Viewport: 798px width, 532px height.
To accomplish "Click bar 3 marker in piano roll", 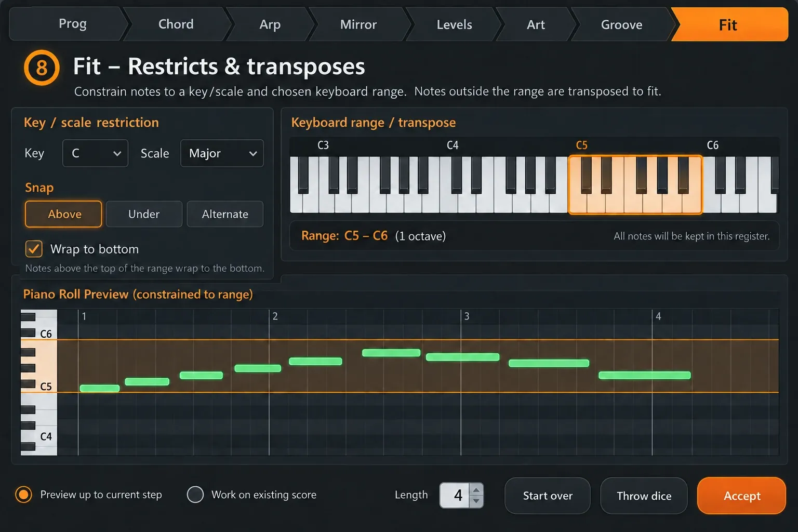I will click(x=467, y=316).
